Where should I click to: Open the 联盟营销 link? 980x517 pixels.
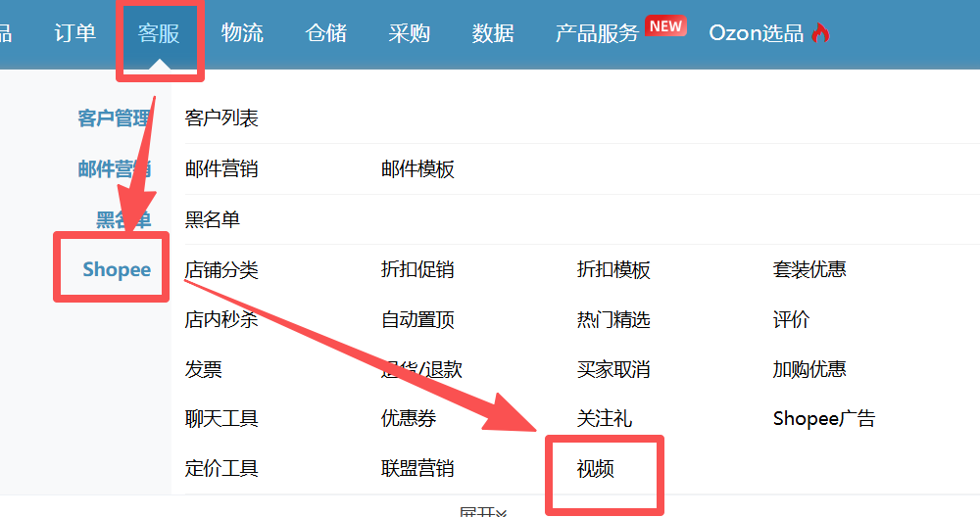417,468
